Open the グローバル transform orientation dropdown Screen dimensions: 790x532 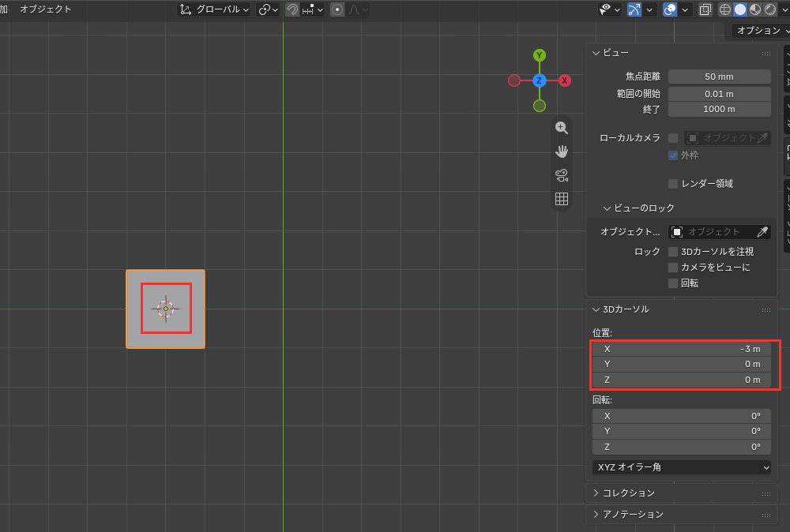click(x=214, y=9)
